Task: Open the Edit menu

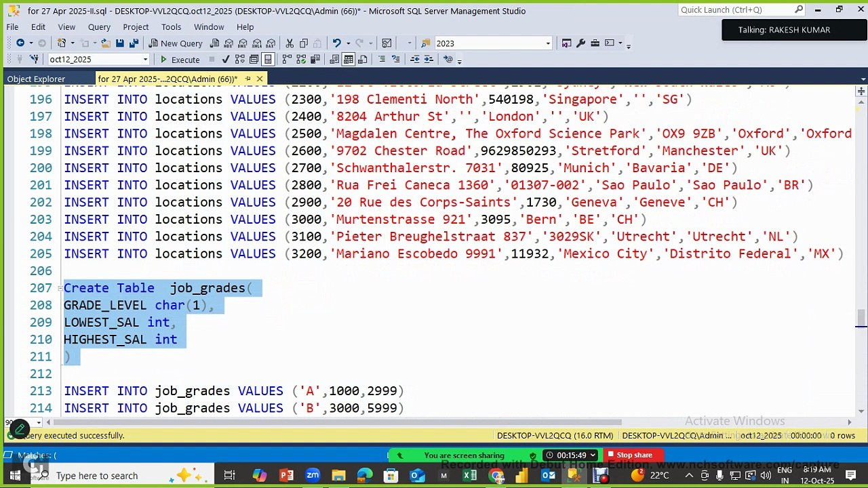Action: tap(38, 26)
